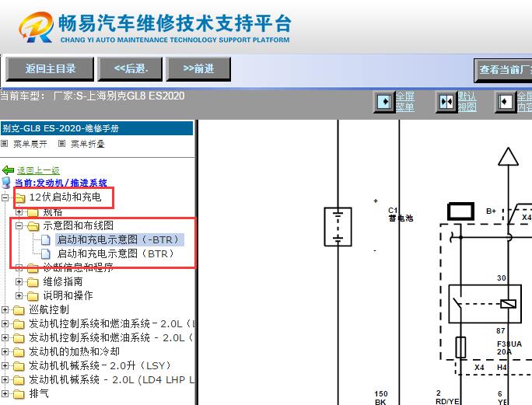This screenshot has height=405, width=532.
Task: Go back with the <<后退 button
Action: [131, 69]
